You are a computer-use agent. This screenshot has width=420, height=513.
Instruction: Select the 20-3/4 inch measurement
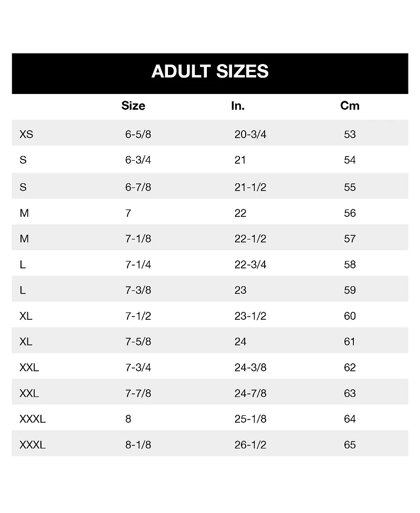click(x=250, y=134)
